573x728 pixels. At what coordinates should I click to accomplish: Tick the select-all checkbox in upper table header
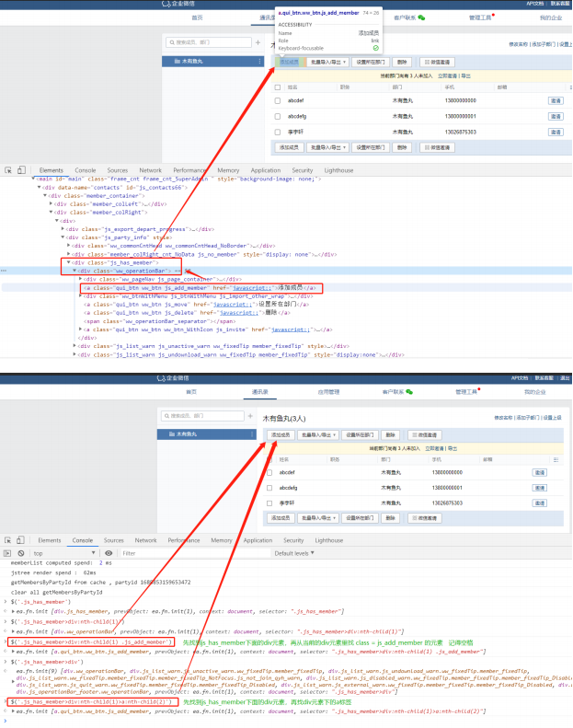(x=278, y=87)
